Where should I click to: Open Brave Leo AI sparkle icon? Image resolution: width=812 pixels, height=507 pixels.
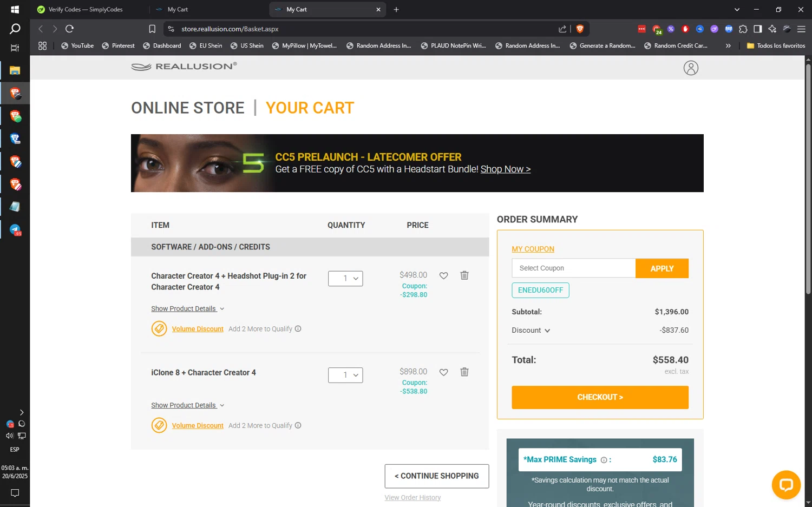[772, 29]
